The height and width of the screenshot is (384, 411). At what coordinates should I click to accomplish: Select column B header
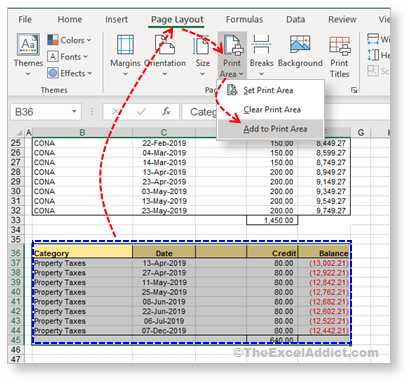tap(82, 133)
